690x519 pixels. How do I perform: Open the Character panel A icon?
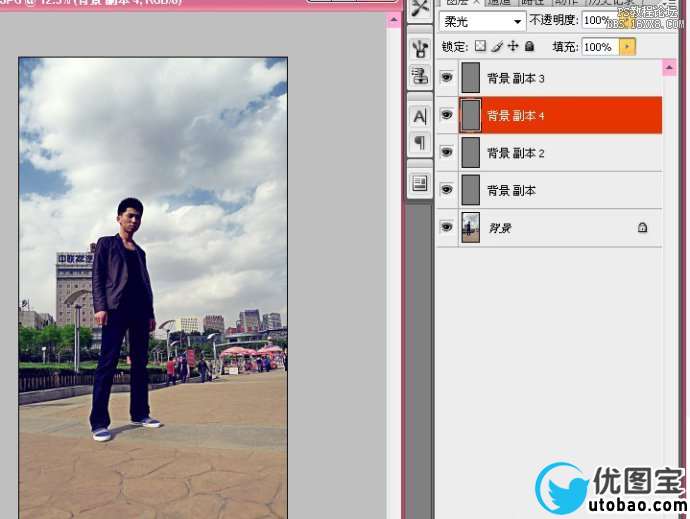click(420, 116)
